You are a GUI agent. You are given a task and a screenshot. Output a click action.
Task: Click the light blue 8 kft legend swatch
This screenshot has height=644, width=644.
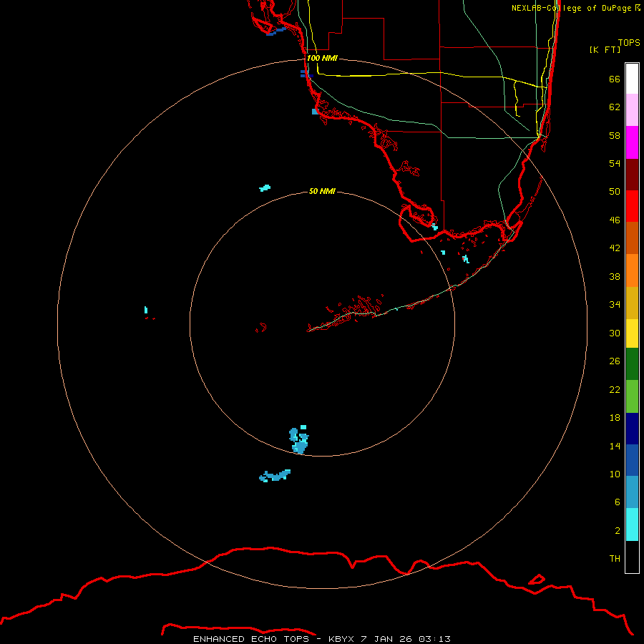[x=632, y=492]
